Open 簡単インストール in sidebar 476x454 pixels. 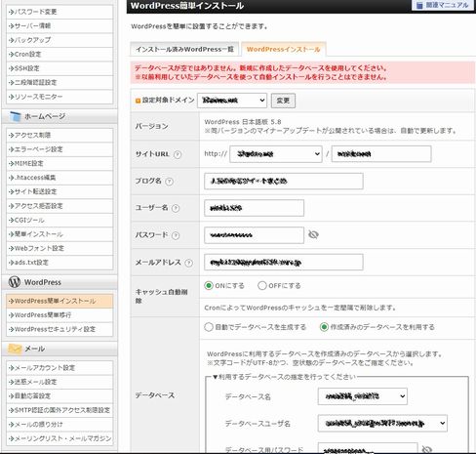(59, 234)
